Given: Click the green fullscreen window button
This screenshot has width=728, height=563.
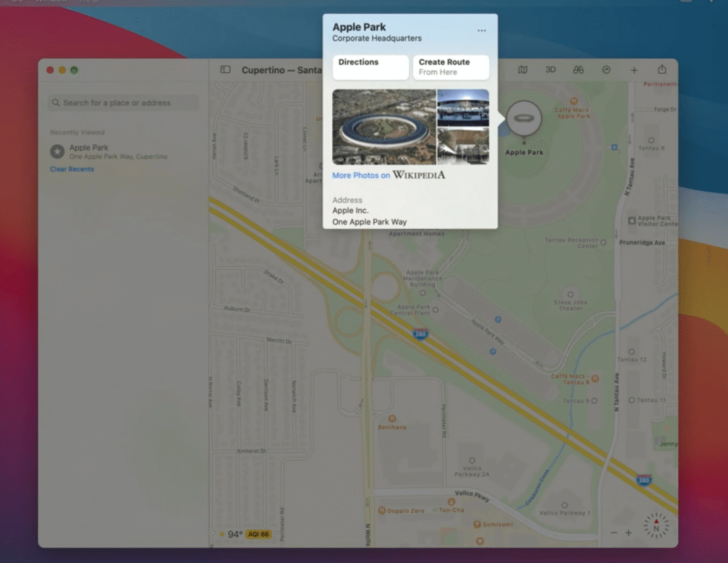Looking at the screenshot, I should tap(74, 70).
